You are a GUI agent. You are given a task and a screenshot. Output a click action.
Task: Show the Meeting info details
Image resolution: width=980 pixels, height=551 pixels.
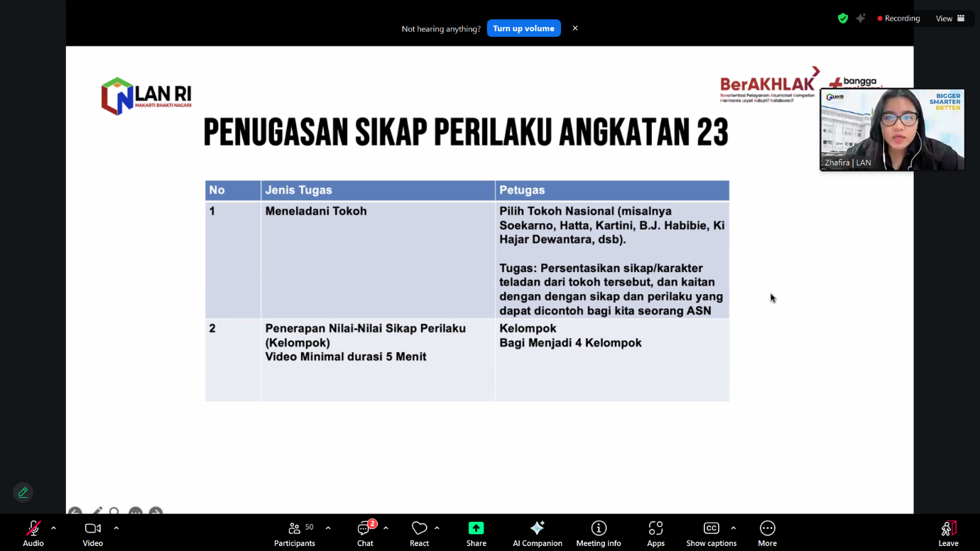(598, 533)
